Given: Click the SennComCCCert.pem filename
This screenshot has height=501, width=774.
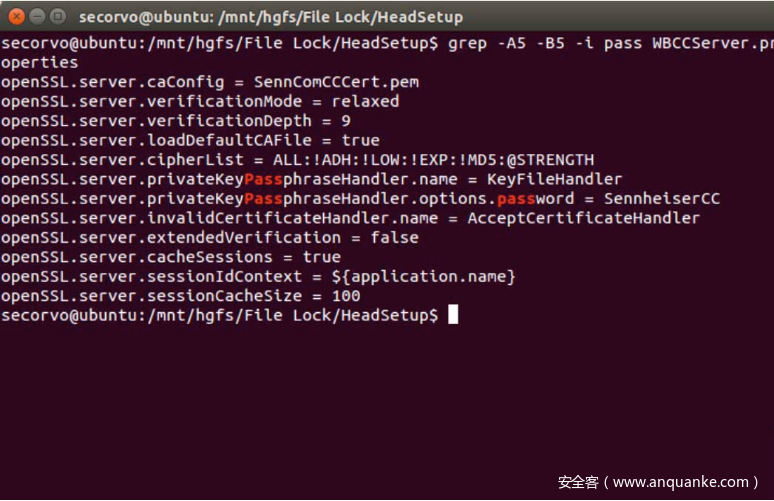Looking at the screenshot, I should (336, 82).
